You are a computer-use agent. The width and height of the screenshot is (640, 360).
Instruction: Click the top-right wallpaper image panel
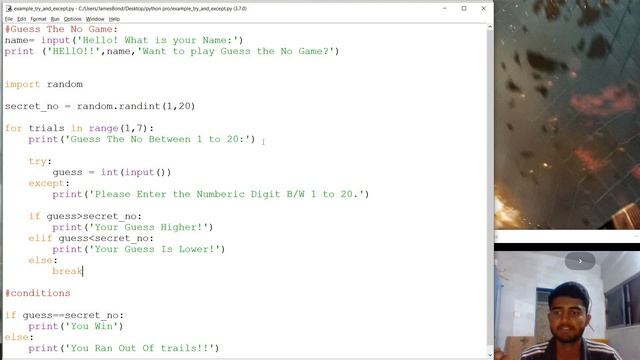point(567,114)
